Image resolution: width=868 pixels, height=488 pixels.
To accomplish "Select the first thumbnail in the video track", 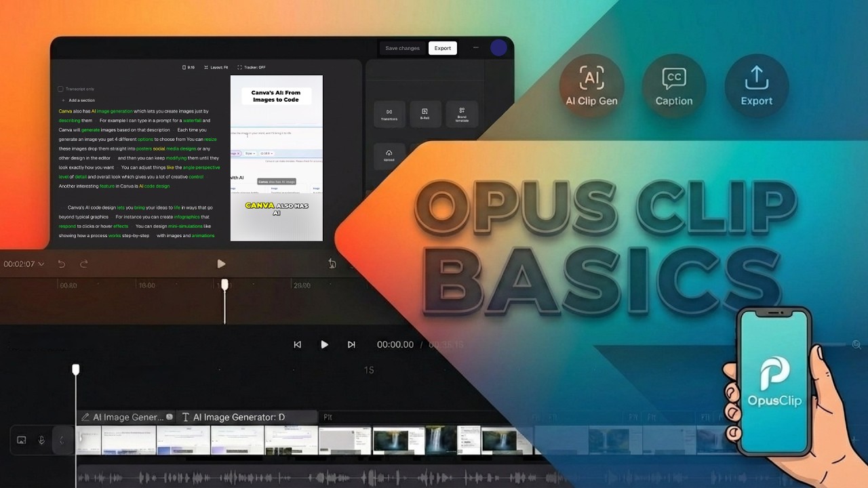I will pos(89,441).
